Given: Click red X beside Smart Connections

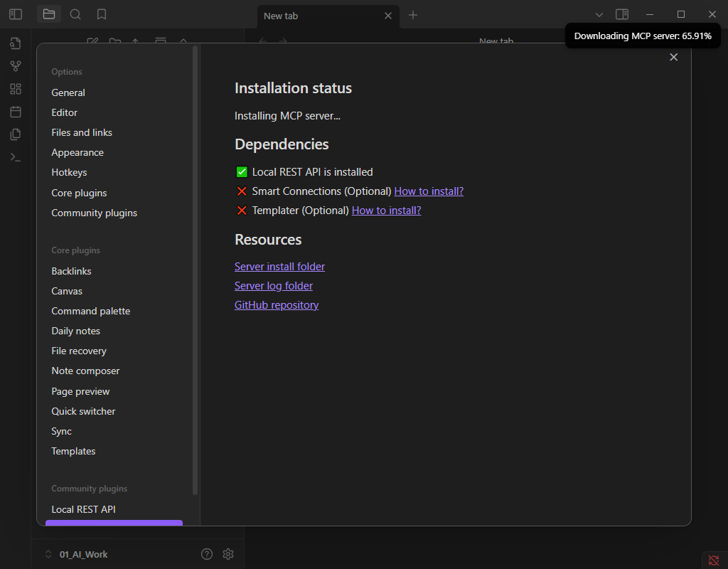Looking at the screenshot, I should click(x=242, y=191).
